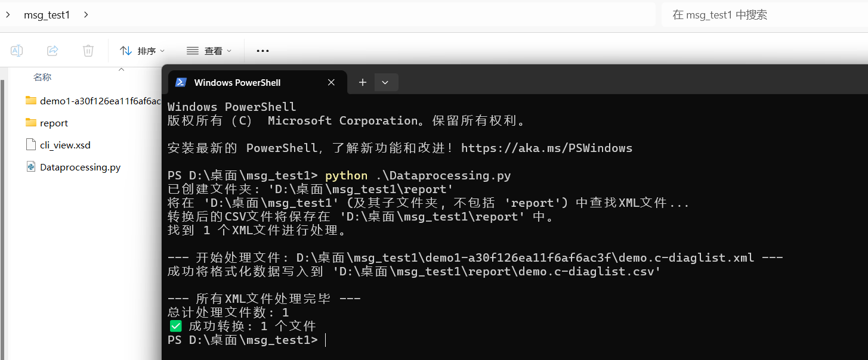
Task: Click the Rename icon in Explorer toolbar
Action: pyautogui.click(x=17, y=51)
